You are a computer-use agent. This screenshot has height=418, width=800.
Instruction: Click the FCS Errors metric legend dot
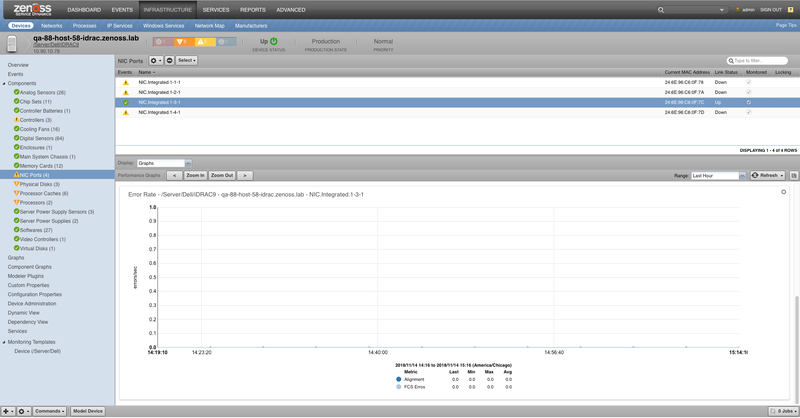(398, 387)
